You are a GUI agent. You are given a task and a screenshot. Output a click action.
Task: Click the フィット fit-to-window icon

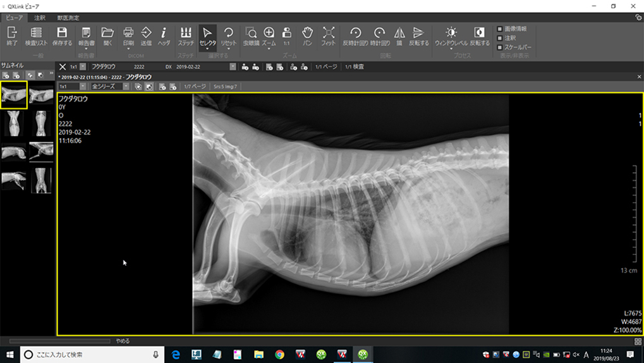coord(329,35)
